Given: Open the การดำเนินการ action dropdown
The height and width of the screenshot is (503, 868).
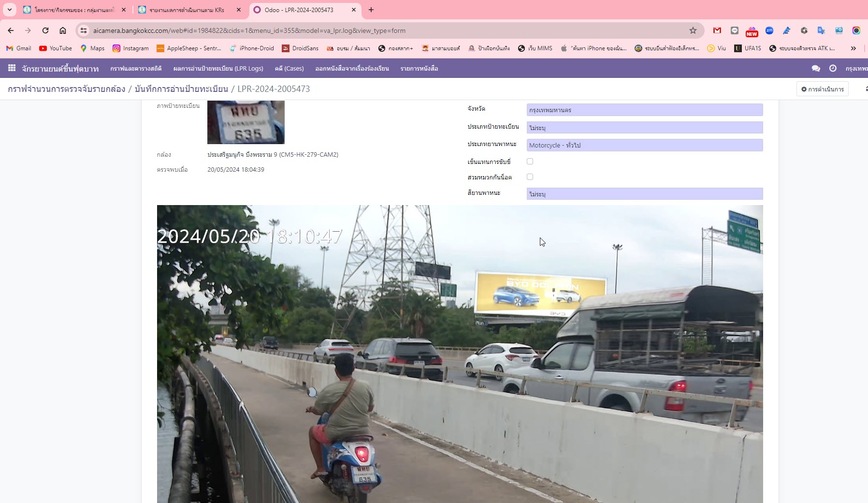Looking at the screenshot, I should pos(822,89).
